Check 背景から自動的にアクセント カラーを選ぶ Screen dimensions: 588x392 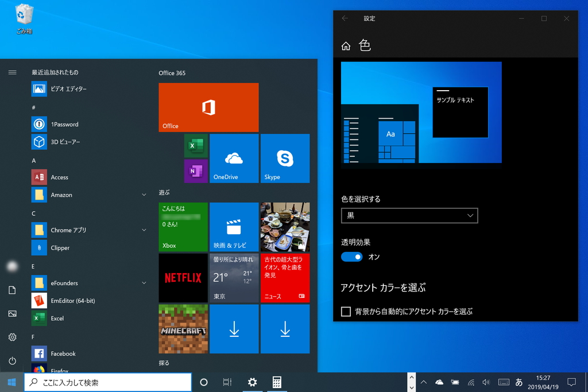click(x=346, y=312)
